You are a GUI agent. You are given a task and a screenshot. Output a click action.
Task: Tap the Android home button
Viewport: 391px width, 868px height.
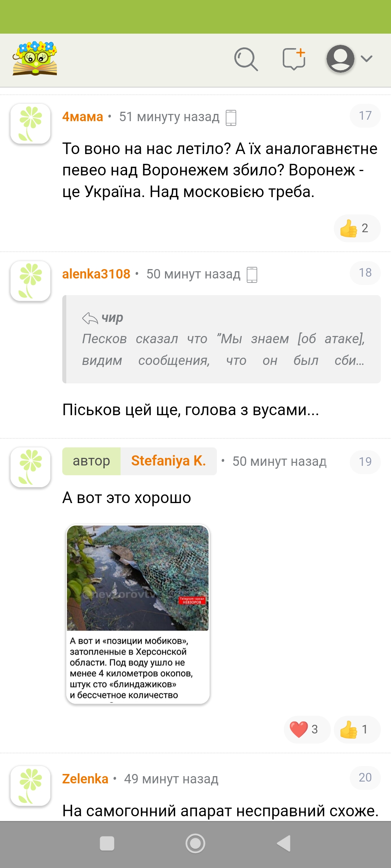pyautogui.click(x=195, y=843)
